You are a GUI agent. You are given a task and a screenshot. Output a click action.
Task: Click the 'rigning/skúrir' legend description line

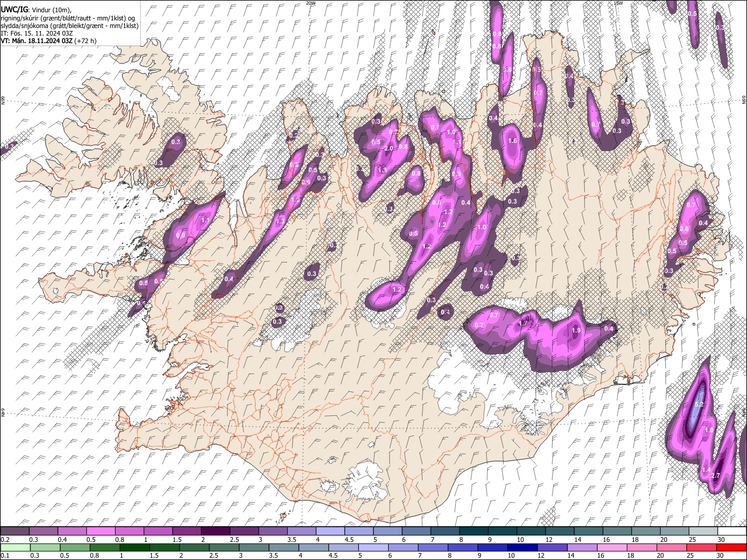pos(68,17)
